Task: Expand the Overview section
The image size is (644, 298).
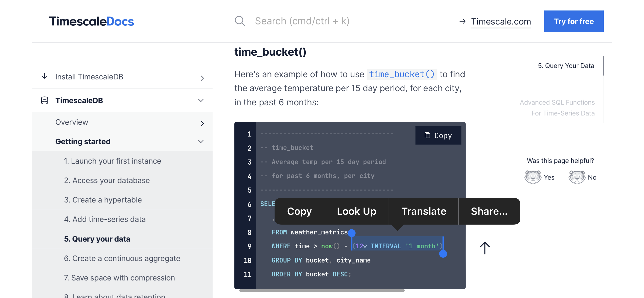Action: coord(202,123)
